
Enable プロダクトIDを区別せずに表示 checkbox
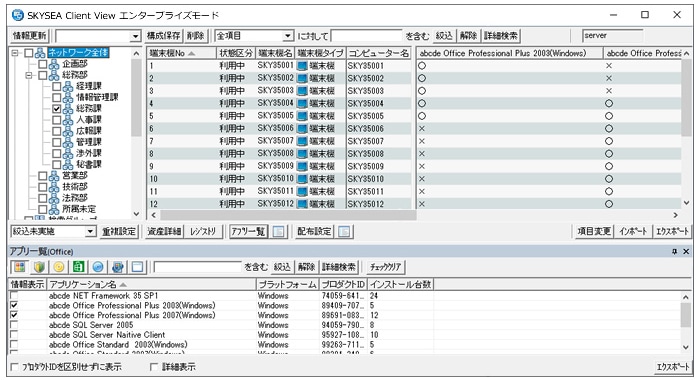coord(14,367)
